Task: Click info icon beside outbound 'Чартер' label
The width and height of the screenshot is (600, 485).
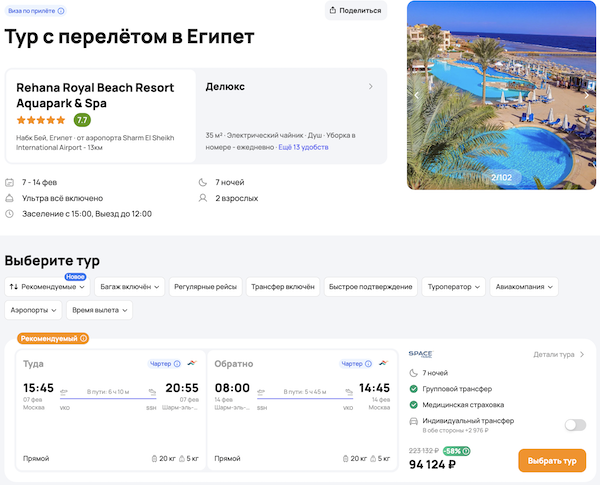Action: [x=177, y=364]
